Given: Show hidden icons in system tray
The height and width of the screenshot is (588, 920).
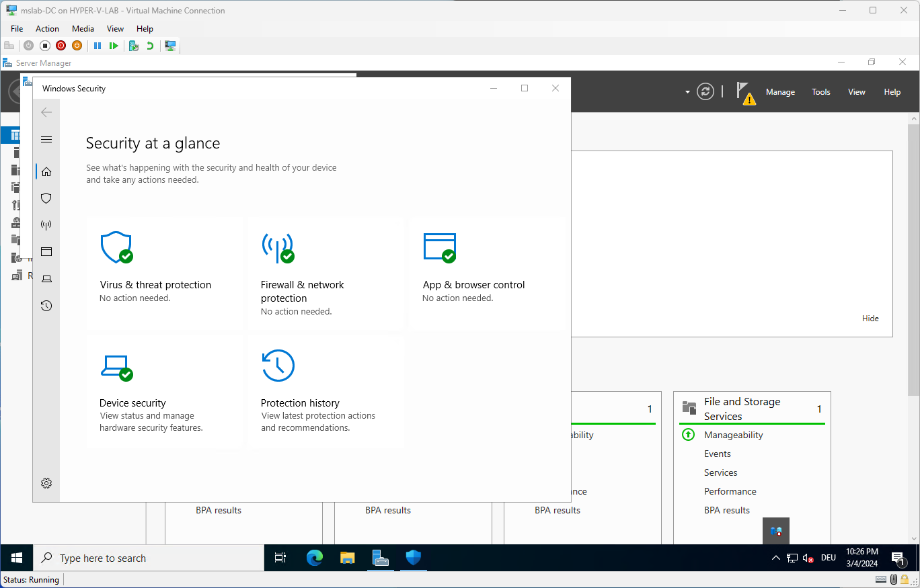Looking at the screenshot, I should 775,557.
